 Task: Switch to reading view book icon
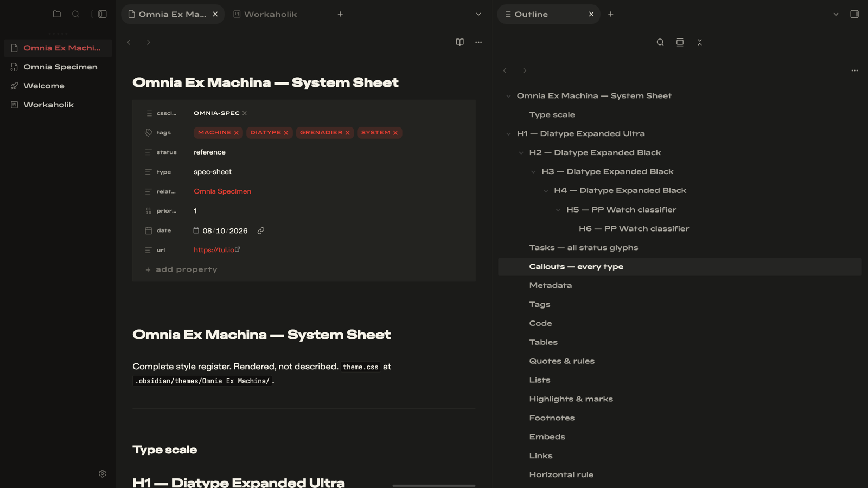pos(460,42)
